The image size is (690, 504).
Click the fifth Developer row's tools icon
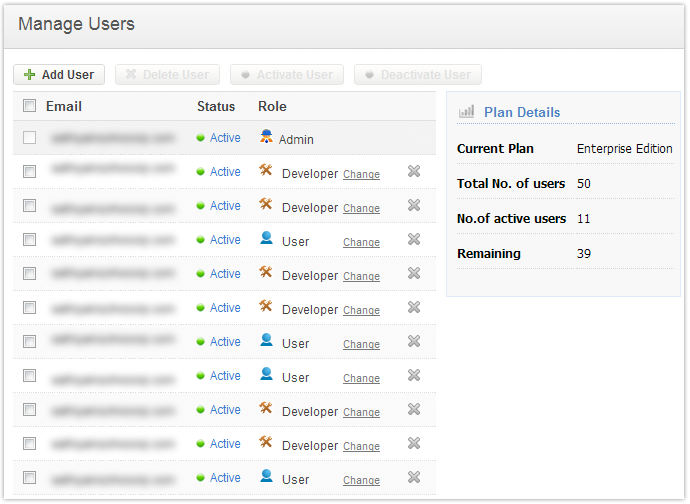[x=266, y=408]
